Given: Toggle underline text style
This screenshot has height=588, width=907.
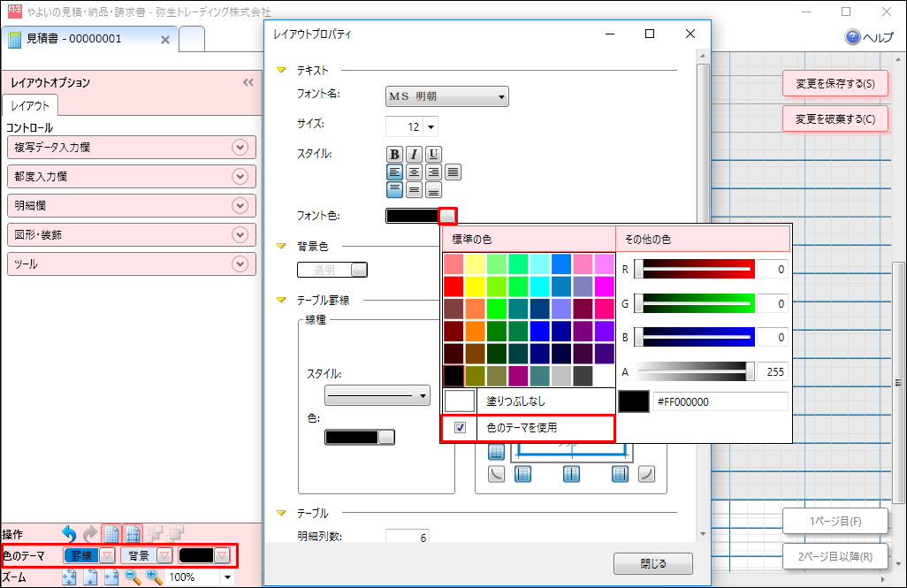Looking at the screenshot, I should (x=433, y=154).
